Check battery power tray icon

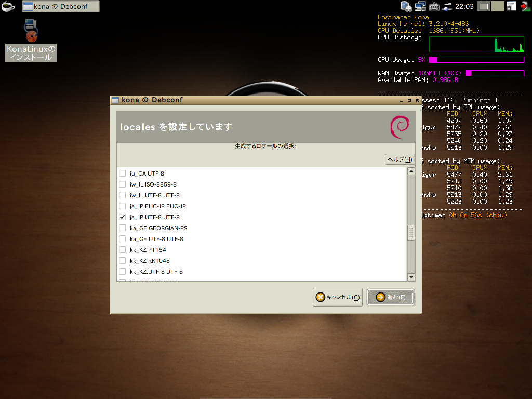pos(406,6)
